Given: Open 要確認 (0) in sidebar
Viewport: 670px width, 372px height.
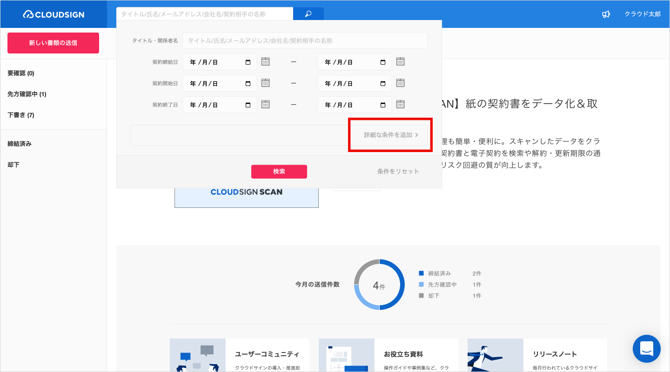Looking at the screenshot, I should coord(21,73).
